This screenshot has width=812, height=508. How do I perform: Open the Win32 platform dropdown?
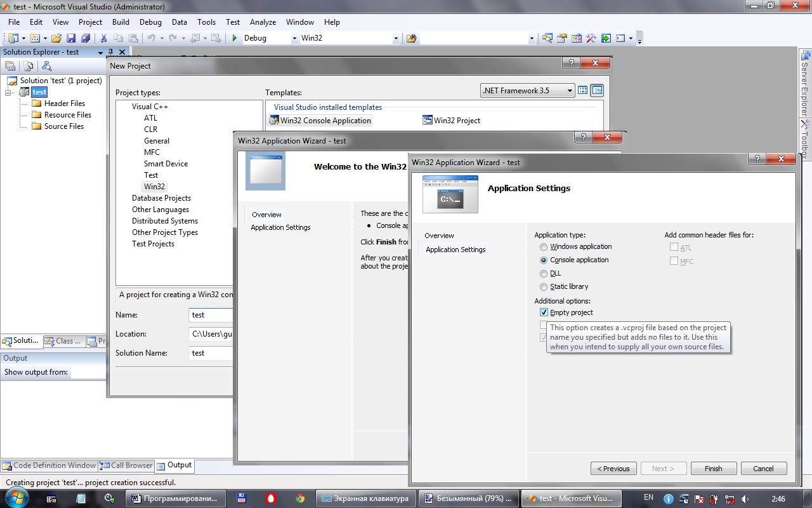pyautogui.click(x=396, y=38)
